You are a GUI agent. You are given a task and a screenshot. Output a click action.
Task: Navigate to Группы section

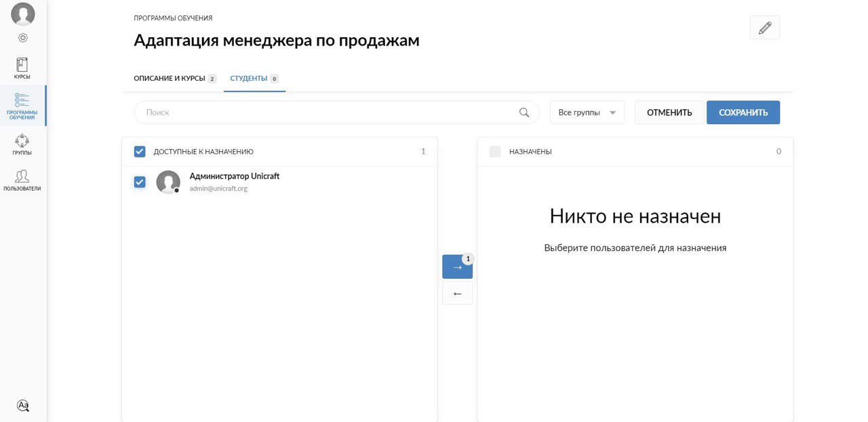pyautogui.click(x=22, y=145)
